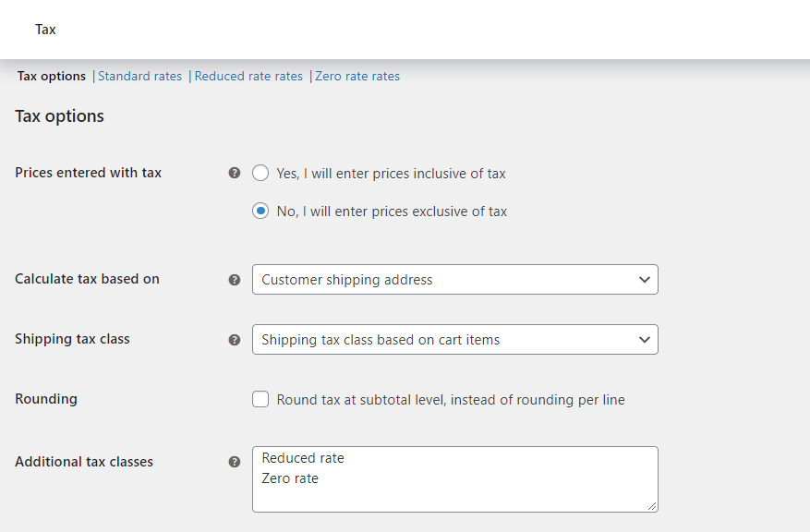The height and width of the screenshot is (532, 810).
Task: Select prices exclusive of tax
Action: click(x=260, y=211)
